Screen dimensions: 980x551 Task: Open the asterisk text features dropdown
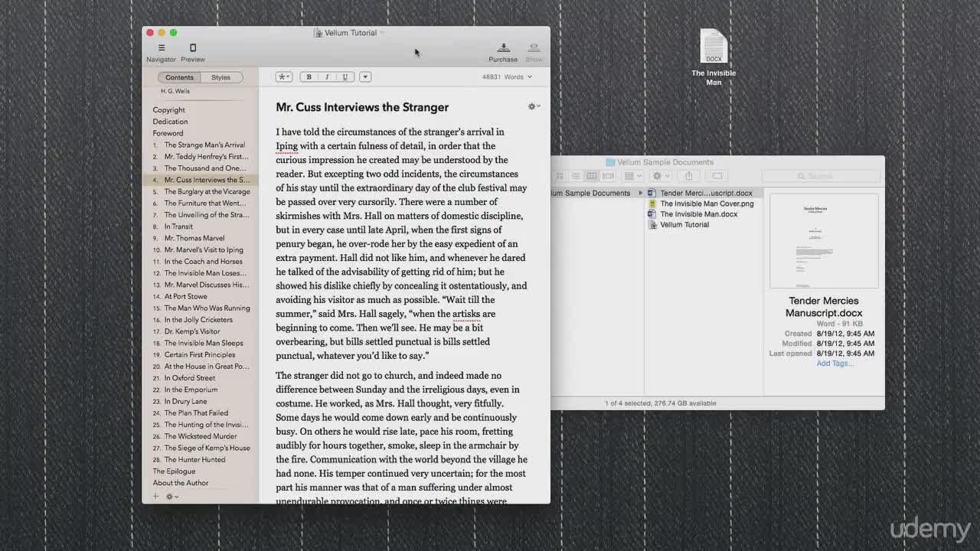[x=284, y=77]
